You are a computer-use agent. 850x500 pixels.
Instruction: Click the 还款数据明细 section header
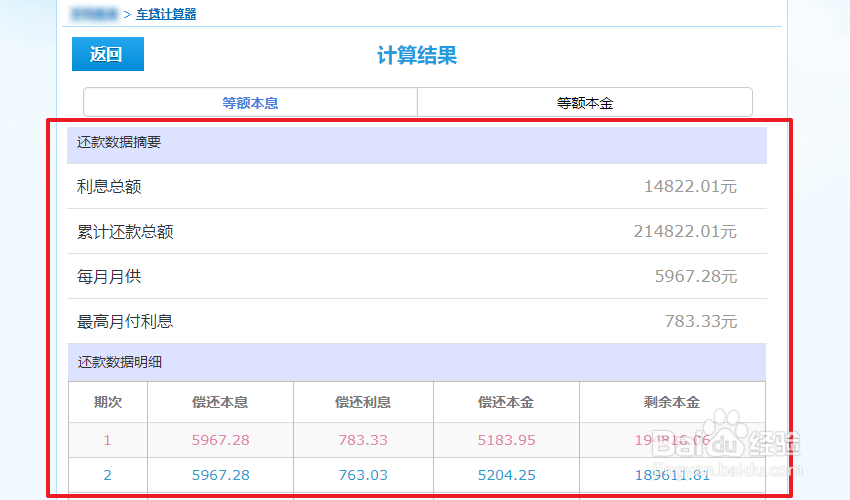coord(417,362)
